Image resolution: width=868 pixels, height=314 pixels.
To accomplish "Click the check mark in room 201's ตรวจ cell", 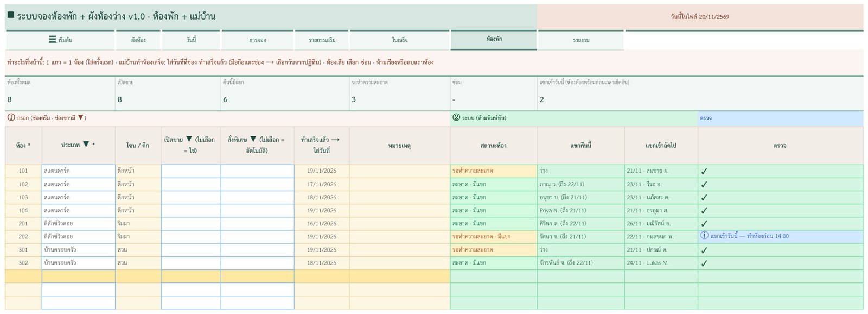I will [704, 223].
